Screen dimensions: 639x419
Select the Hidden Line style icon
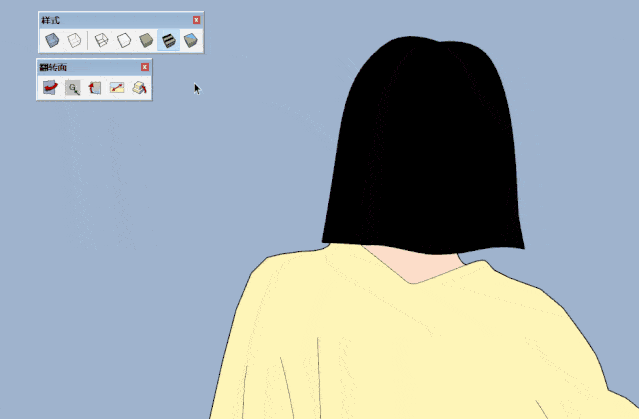pyautogui.click(x=123, y=40)
